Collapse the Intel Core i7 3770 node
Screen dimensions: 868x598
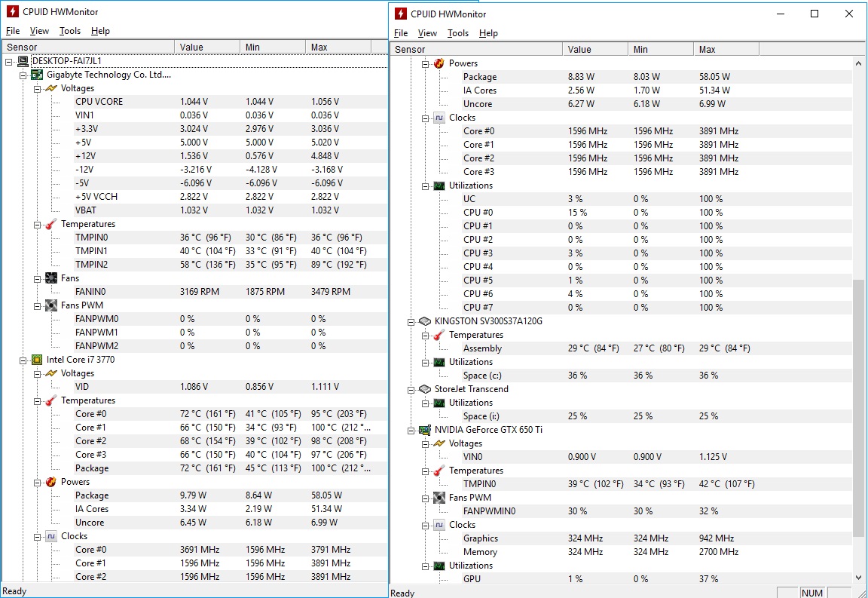[23, 360]
